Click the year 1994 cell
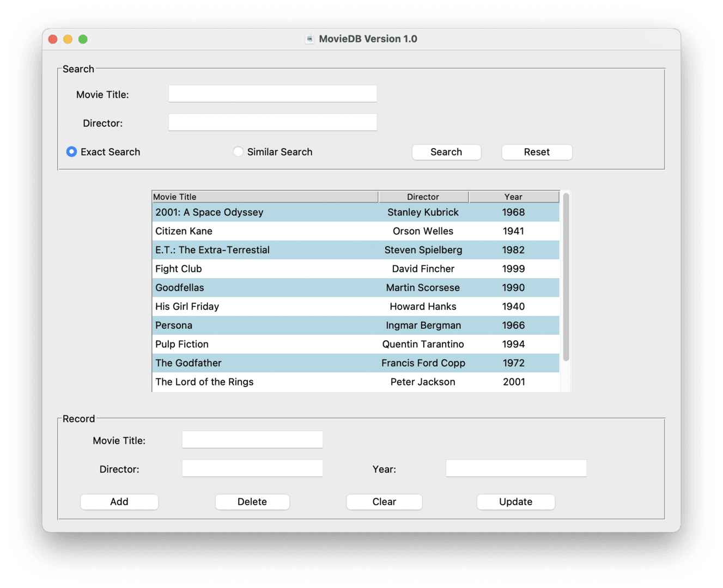This screenshot has height=588, width=723. (x=514, y=344)
